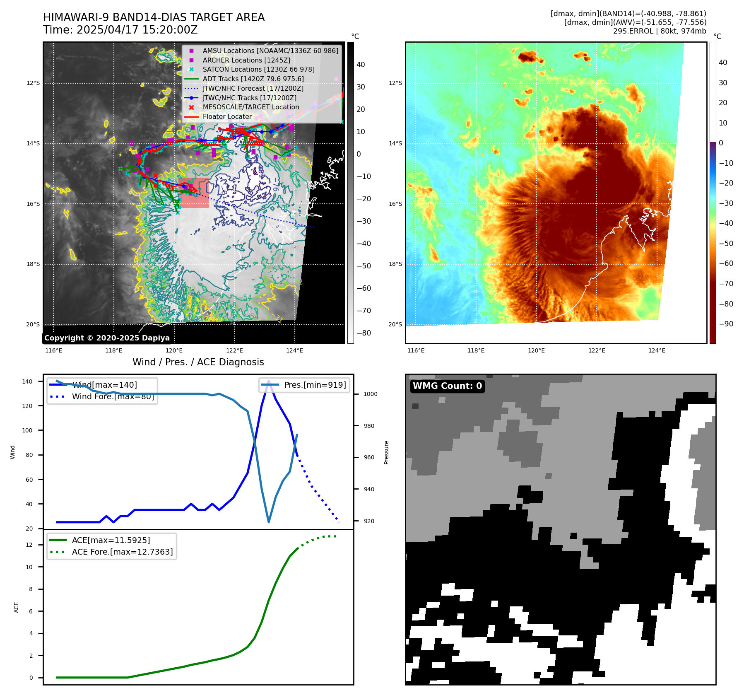The height and width of the screenshot is (700, 744).
Task: Click the ARCHER Locations legend marker
Action: tap(191, 60)
